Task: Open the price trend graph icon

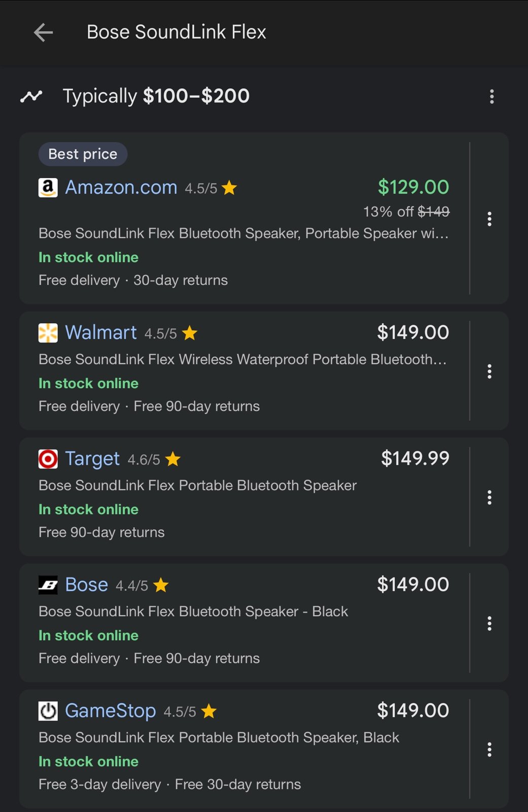Action: pos(31,96)
